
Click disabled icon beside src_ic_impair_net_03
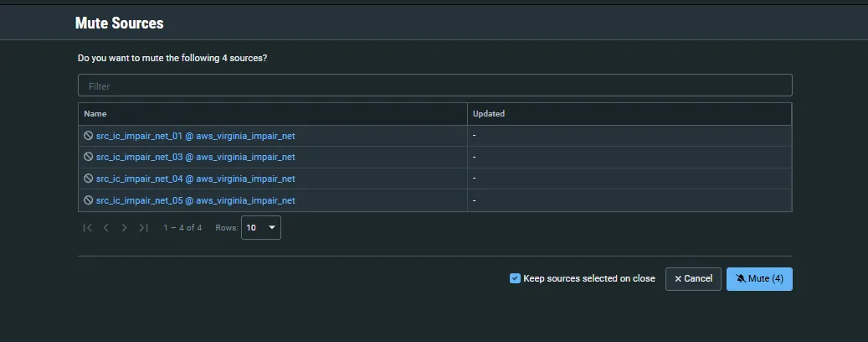point(88,157)
